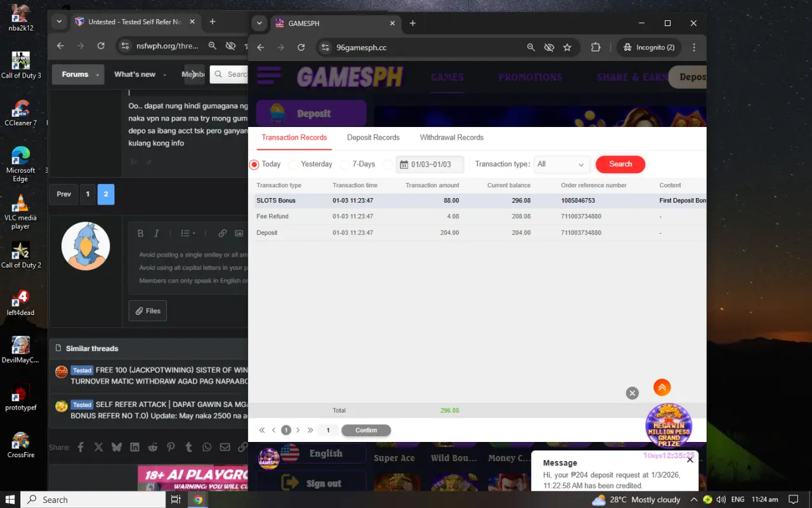Click the orange scroll-to-top arrow

click(662, 387)
